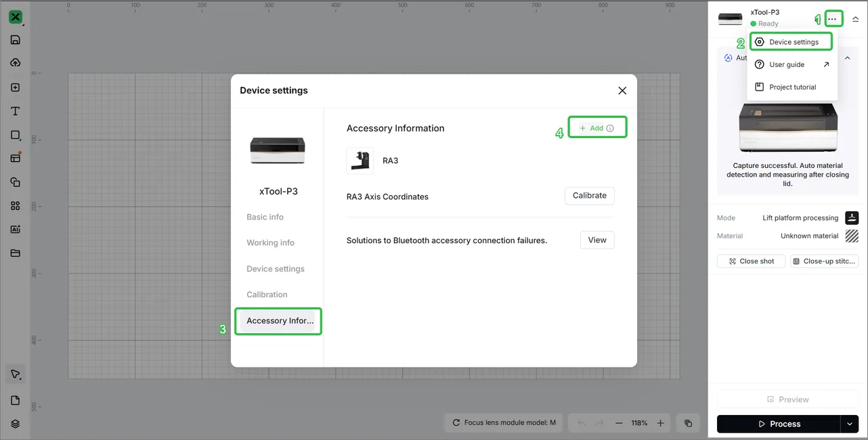The image size is (868, 440).
Task: Click the Add info circle icon
Action: click(610, 128)
